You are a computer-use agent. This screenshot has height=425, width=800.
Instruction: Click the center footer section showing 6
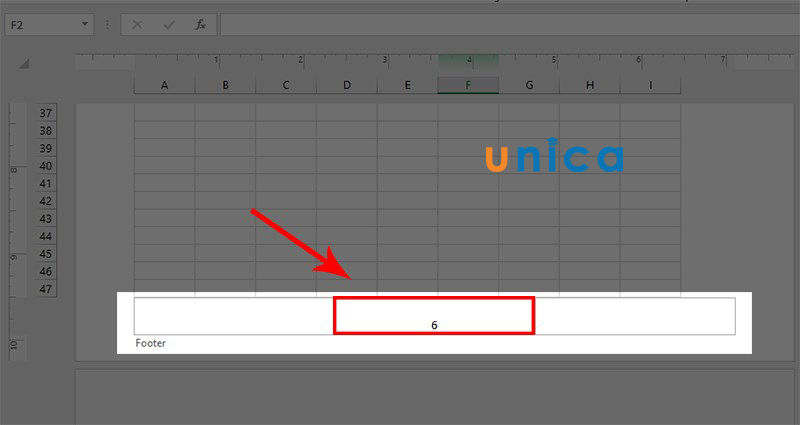[434, 316]
